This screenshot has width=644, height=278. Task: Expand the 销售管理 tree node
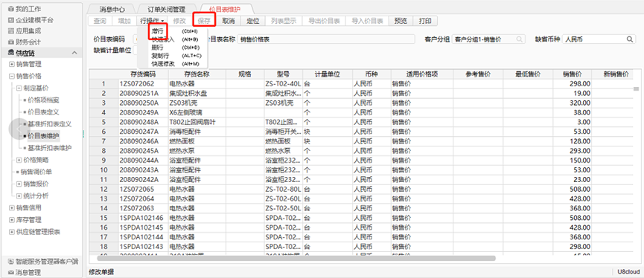(x=11, y=65)
